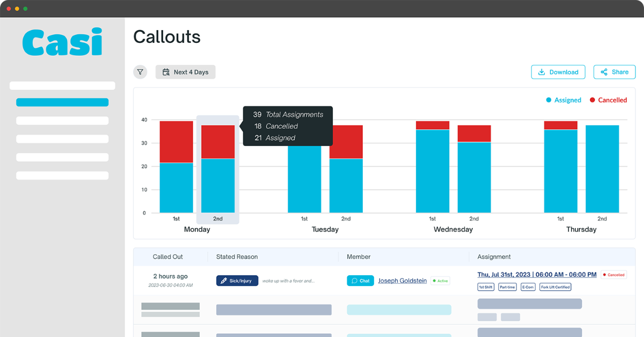Viewport: 644px width, 337px height.
Task: Click the download arrow icon
Action: 541,72
